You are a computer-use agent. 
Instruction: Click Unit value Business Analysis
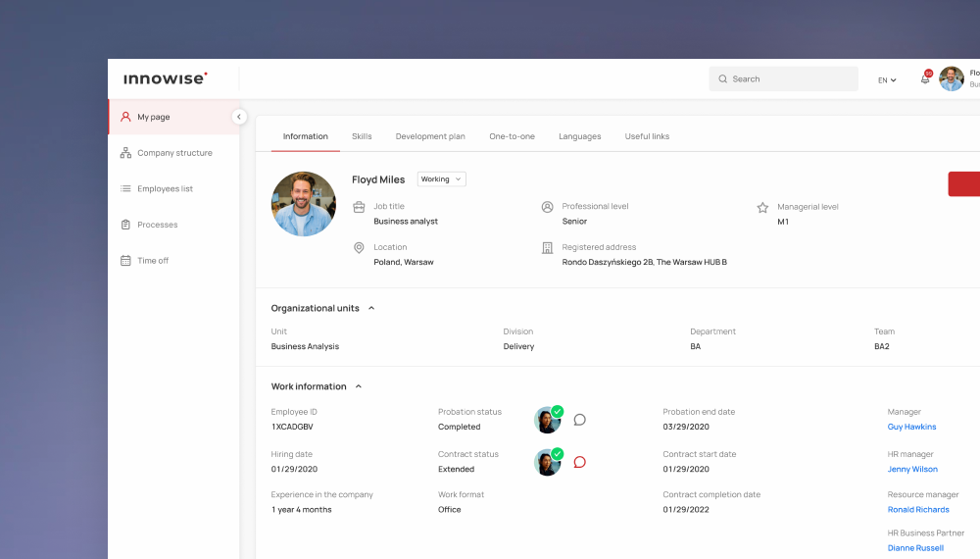click(305, 346)
